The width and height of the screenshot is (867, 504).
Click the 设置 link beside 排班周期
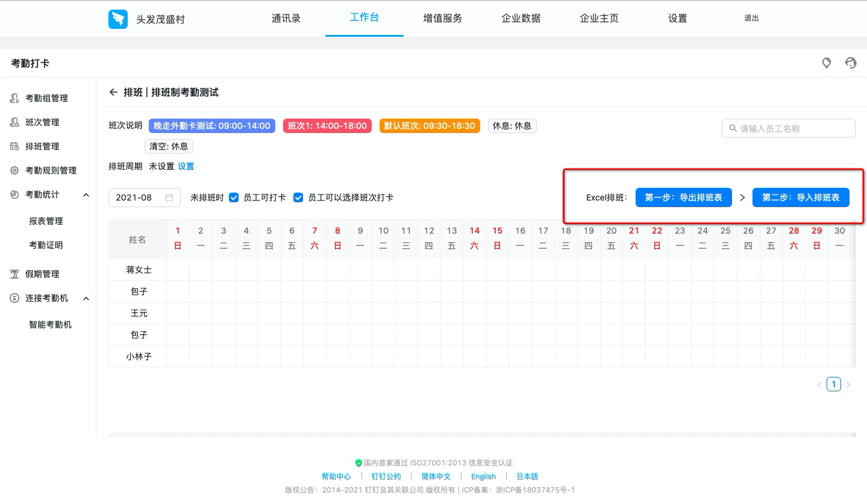(x=186, y=166)
